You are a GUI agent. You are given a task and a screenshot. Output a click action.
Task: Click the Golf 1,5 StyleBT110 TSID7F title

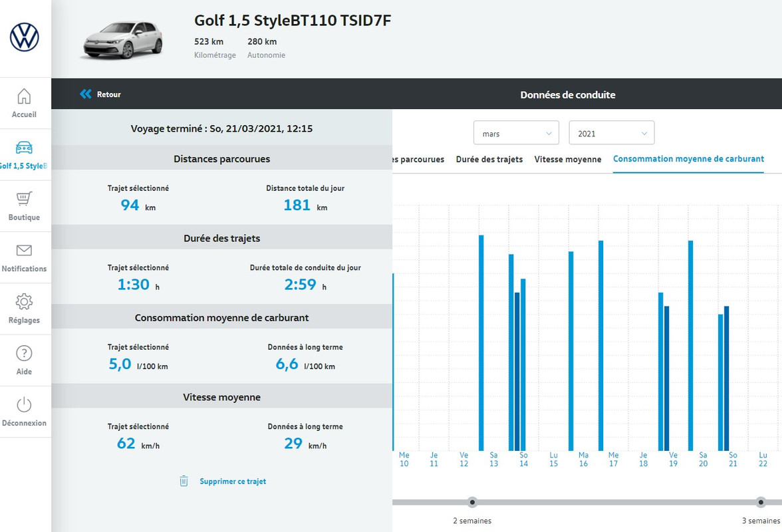293,21
